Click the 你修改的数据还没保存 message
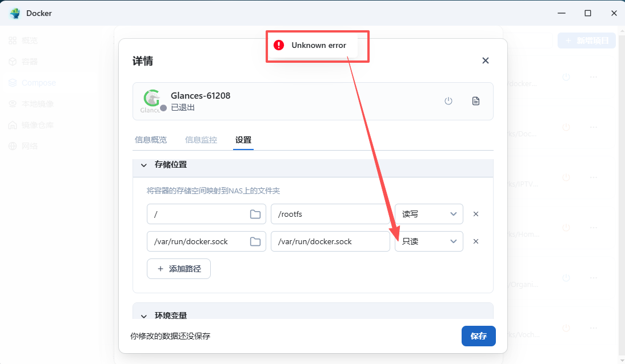Screen dimensions: 625x364 170,336
